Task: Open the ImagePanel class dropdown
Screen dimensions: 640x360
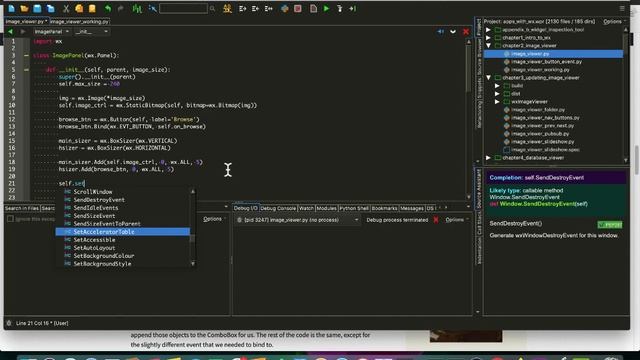Action: 51,31
